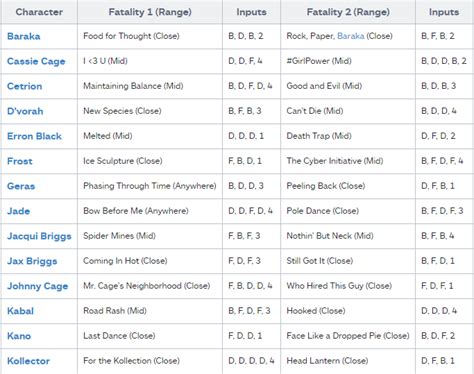Open the Geras character link
The height and width of the screenshot is (374, 474).
(21, 186)
